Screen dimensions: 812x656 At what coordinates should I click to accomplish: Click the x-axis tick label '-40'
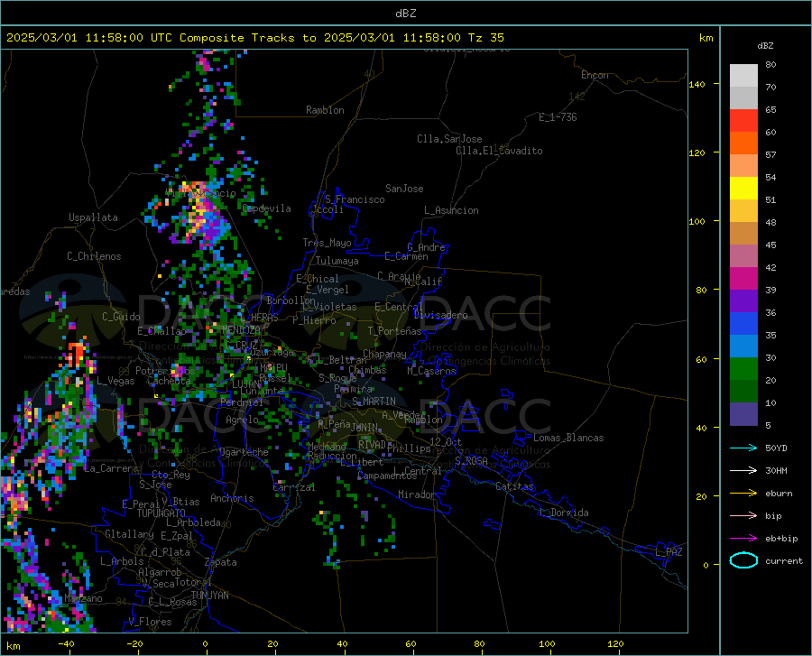tap(66, 643)
